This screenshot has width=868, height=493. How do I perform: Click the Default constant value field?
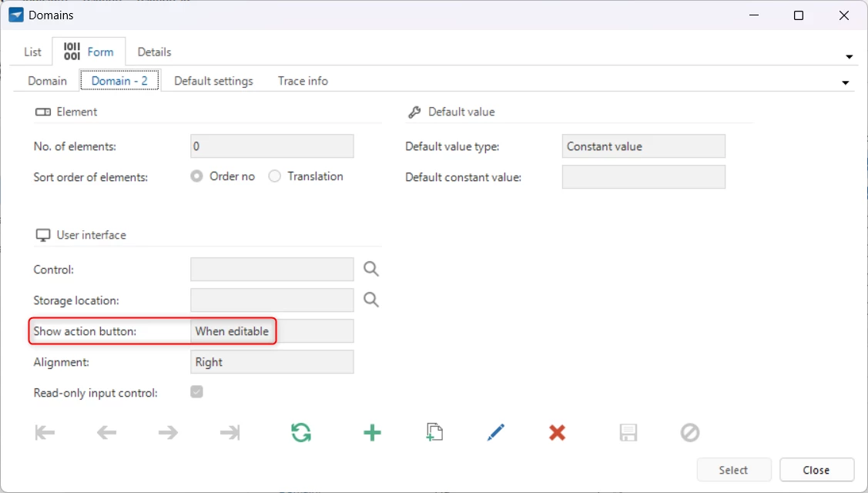click(x=643, y=177)
